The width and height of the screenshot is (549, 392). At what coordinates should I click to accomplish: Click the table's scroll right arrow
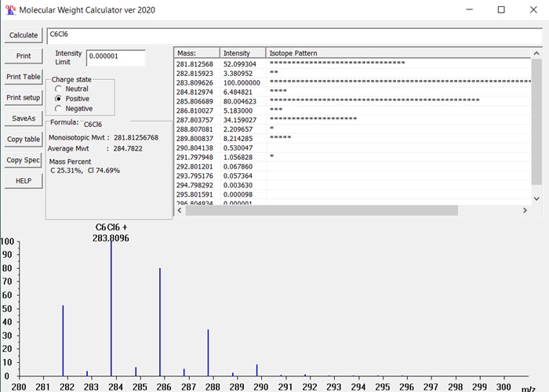tap(525, 210)
